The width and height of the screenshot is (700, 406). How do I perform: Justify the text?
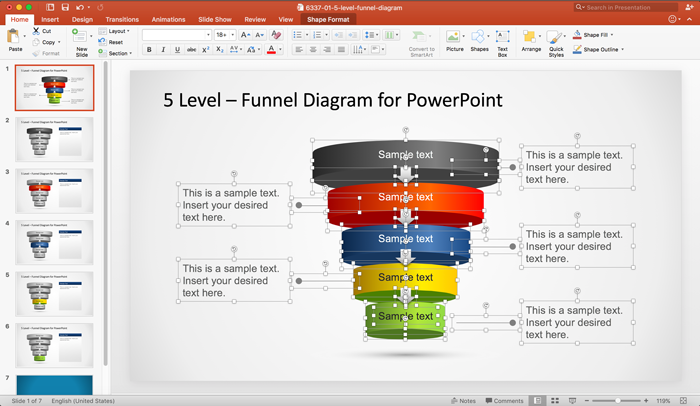click(342, 50)
